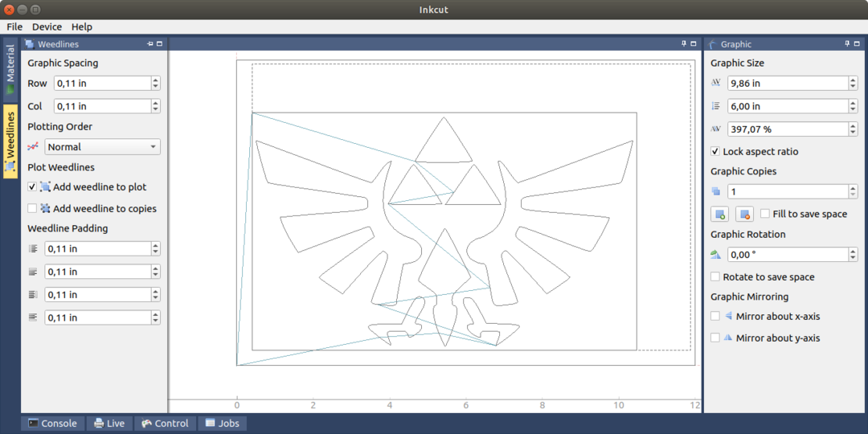868x434 pixels.
Task: Click the graphic rotation icon
Action: tap(716, 255)
